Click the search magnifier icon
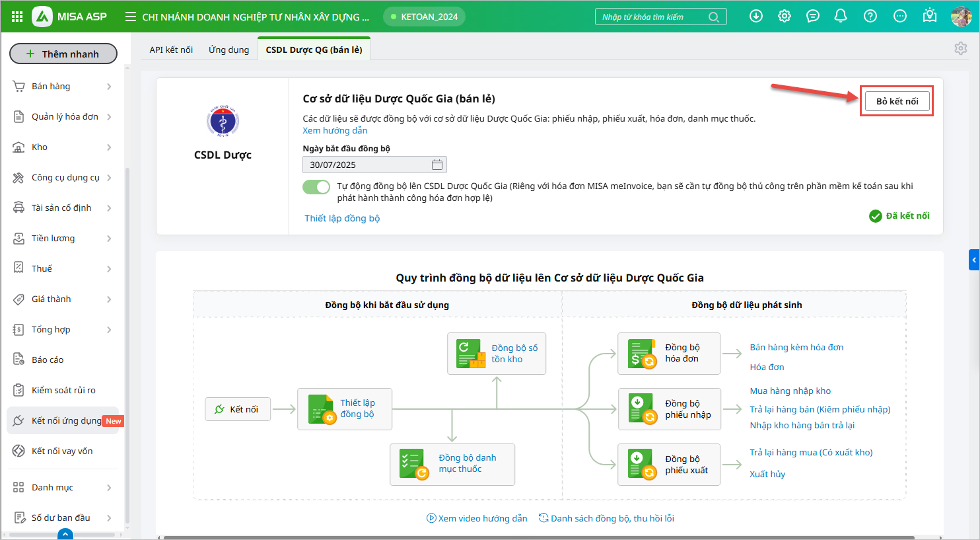This screenshot has width=980, height=540. pyautogui.click(x=714, y=17)
